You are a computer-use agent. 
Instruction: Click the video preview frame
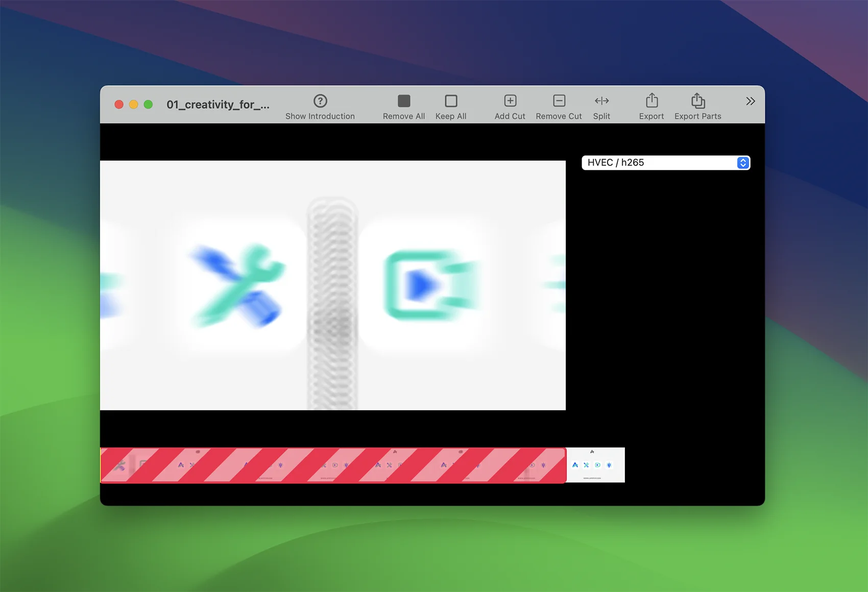coord(333,285)
